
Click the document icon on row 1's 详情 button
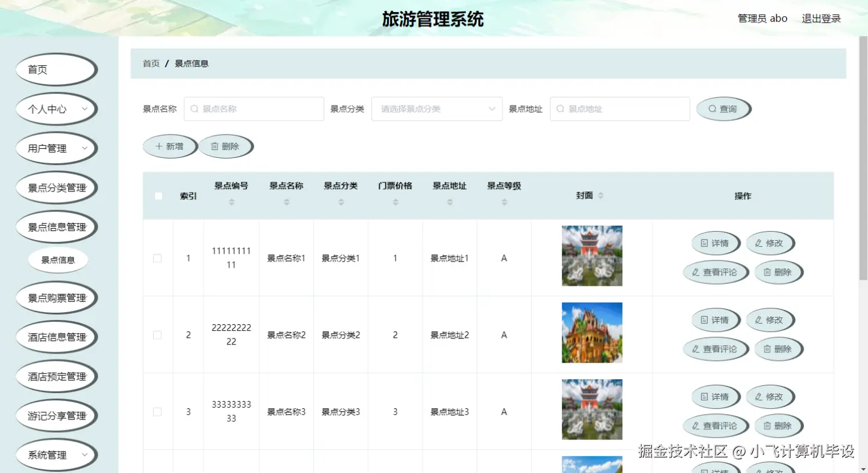[x=705, y=243]
